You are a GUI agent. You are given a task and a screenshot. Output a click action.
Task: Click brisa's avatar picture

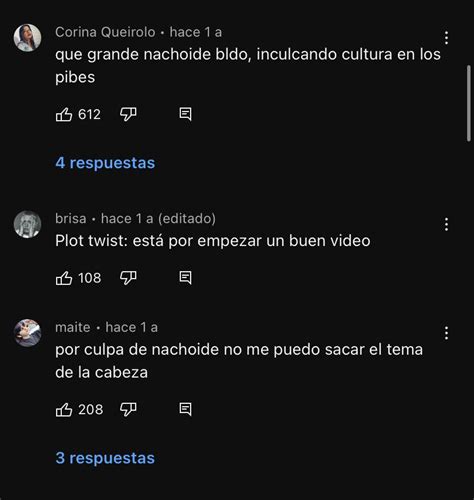pyautogui.click(x=27, y=224)
